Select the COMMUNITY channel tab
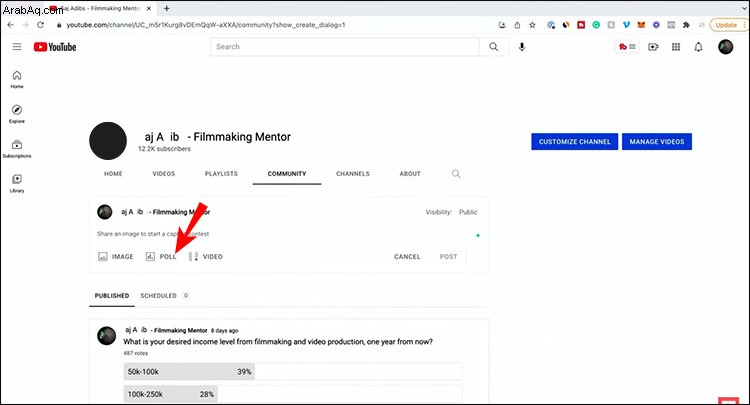Viewport: 750px width, 405px height. tap(287, 174)
